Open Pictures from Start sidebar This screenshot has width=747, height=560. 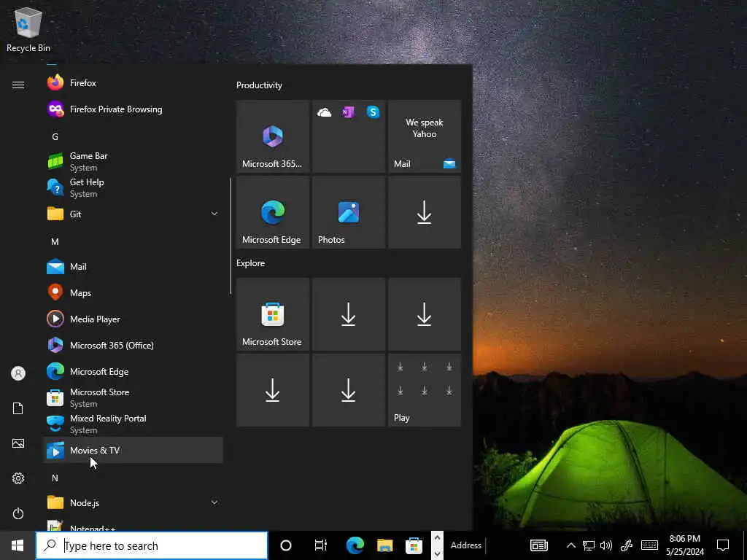pos(18,443)
